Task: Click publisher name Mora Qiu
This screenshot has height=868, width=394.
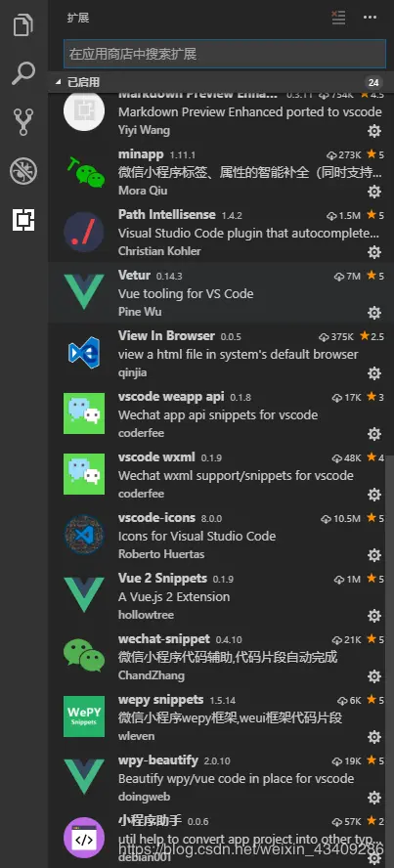Action: [142, 191]
